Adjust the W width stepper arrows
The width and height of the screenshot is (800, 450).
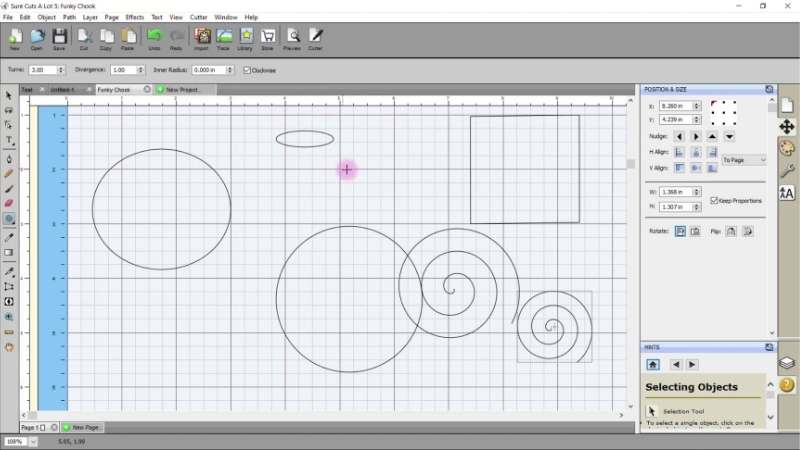(696, 192)
